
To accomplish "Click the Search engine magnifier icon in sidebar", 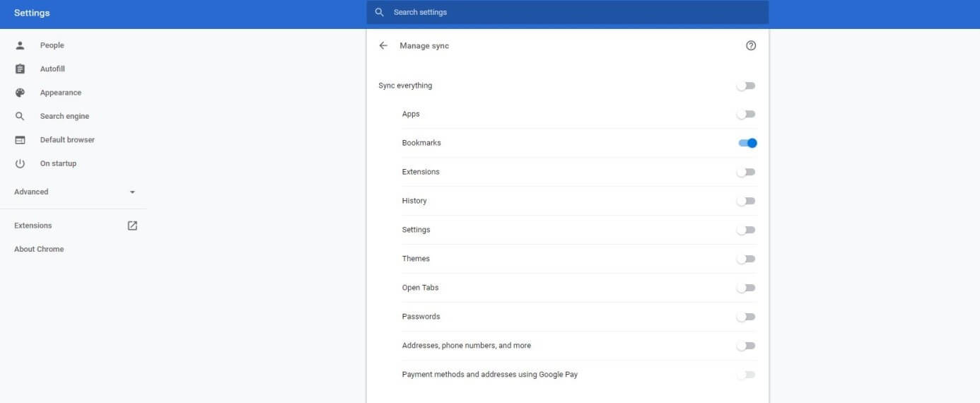I will click(x=20, y=116).
